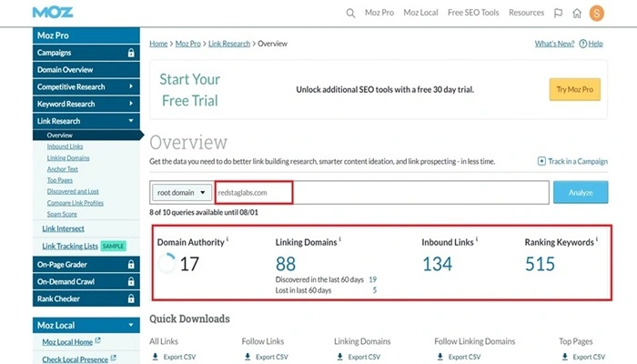Open Free SEO Tools menu
637x364 pixels.
(x=473, y=13)
